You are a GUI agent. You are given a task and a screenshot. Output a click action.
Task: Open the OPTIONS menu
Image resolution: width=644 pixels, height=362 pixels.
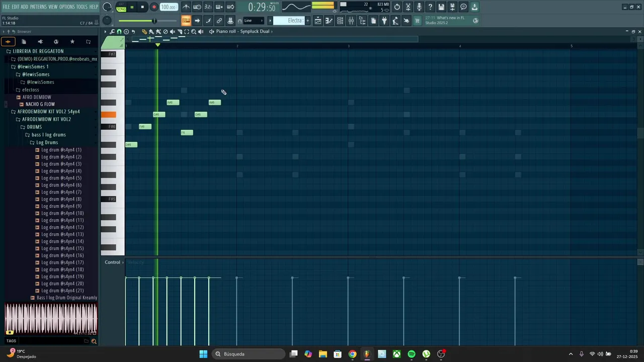tap(67, 7)
